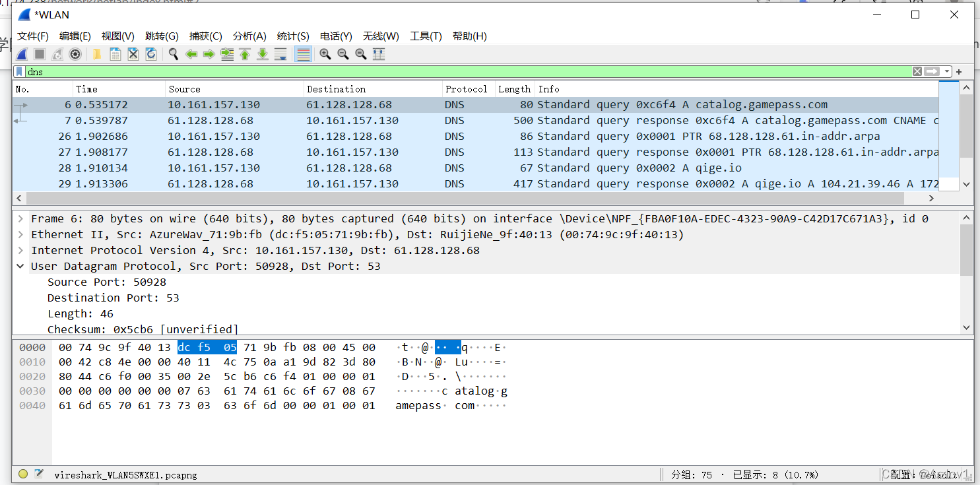Screen dimensions: 980x485
Task: Clear the dns display filter
Action: click(917, 71)
